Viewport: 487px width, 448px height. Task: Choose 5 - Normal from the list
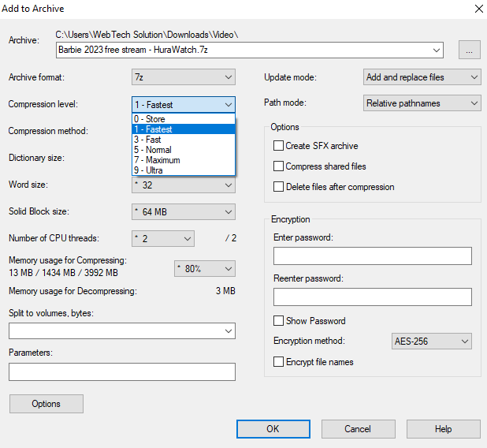(x=184, y=150)
